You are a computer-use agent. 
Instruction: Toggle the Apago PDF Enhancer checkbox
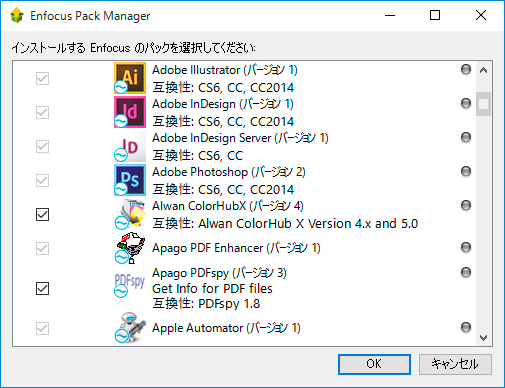pyautogui.click(x=42, y=248)
